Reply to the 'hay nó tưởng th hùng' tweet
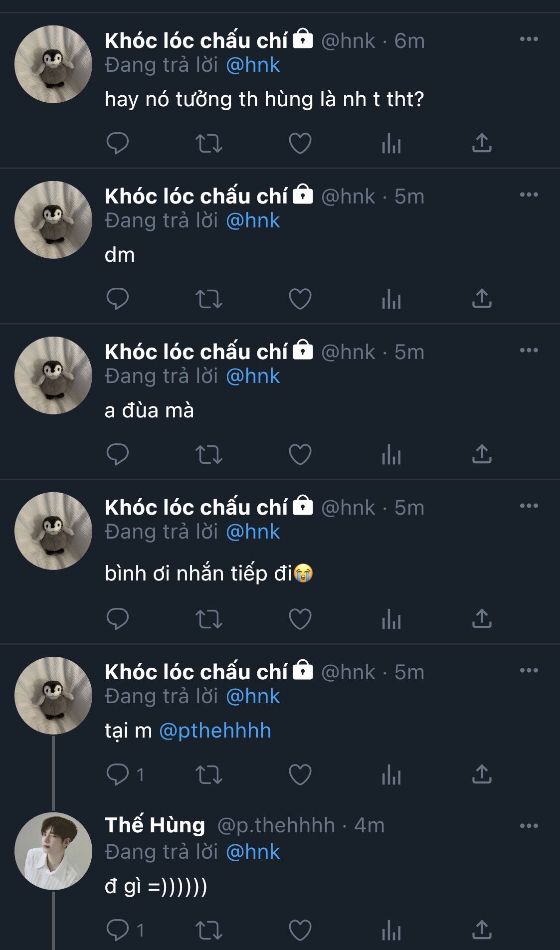The width and height of the screenshot is (560, 950). tap(118, 144)
